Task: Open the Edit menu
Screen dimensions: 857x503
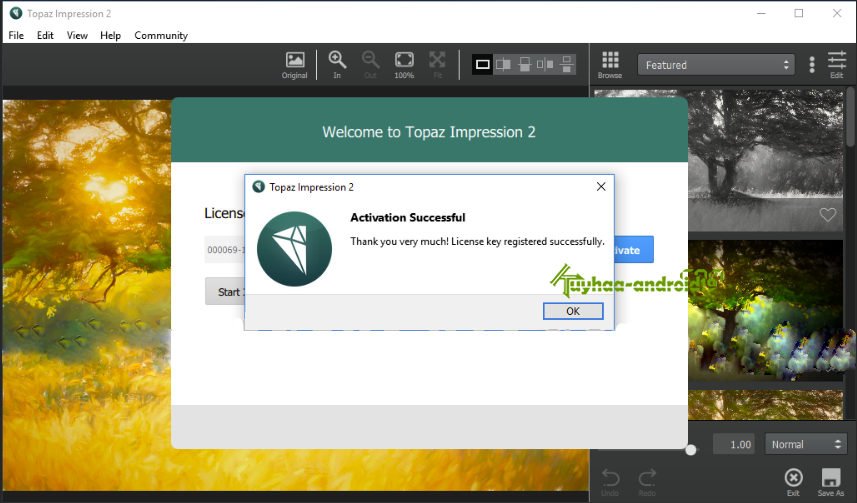Action: tap(45, 35)
